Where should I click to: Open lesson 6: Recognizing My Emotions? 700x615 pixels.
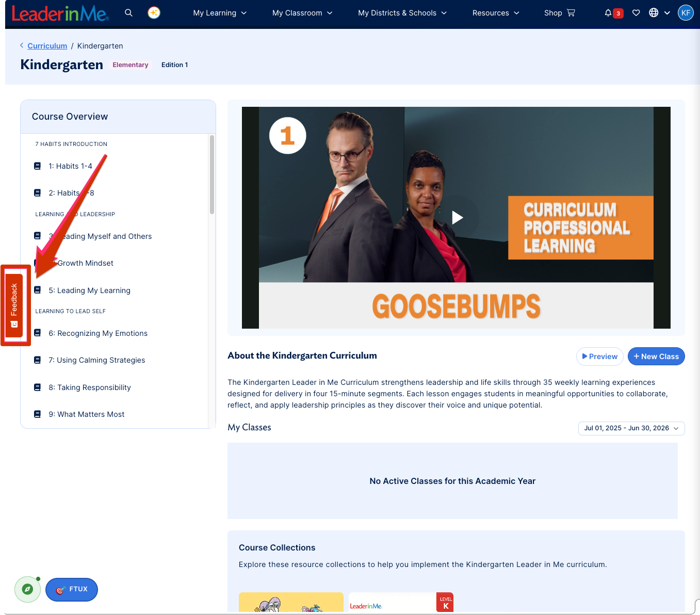pyautogui.click(x=98, y=333)
